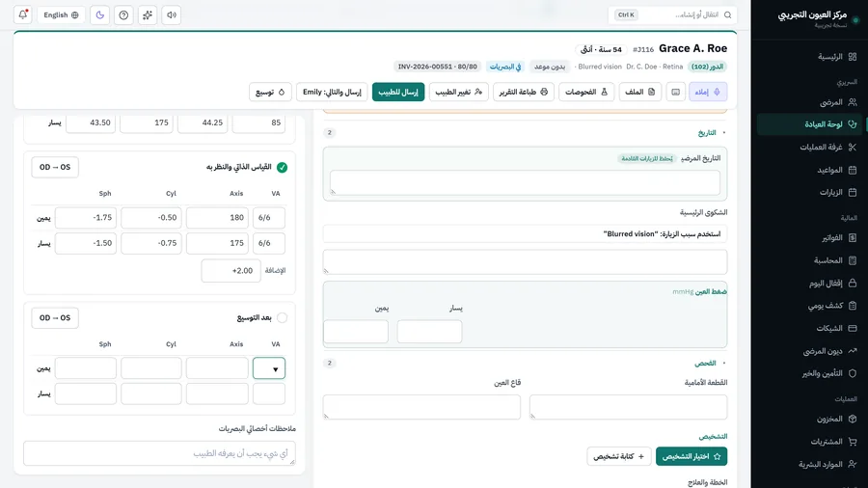Viewport: 868px width, 488px height.
Task: Open الموارد البشرية human resources
Action: point(809,464)
